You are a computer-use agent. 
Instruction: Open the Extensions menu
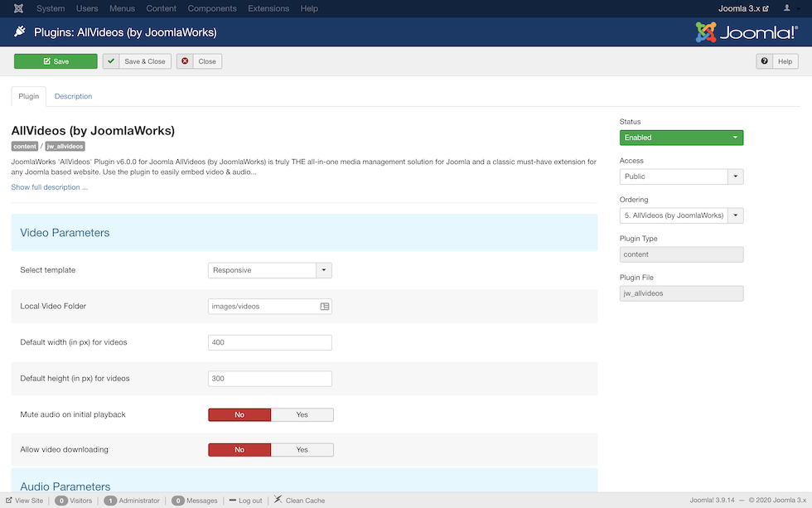268,8
